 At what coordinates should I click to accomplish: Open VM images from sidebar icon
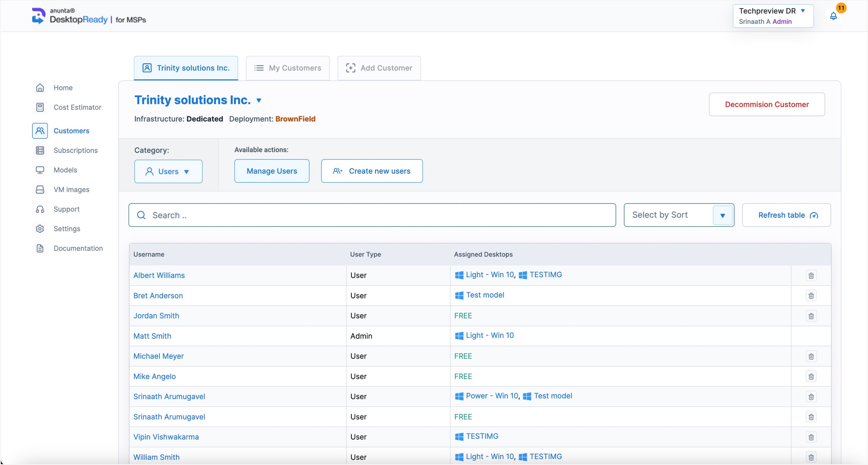tap(40, 190)
